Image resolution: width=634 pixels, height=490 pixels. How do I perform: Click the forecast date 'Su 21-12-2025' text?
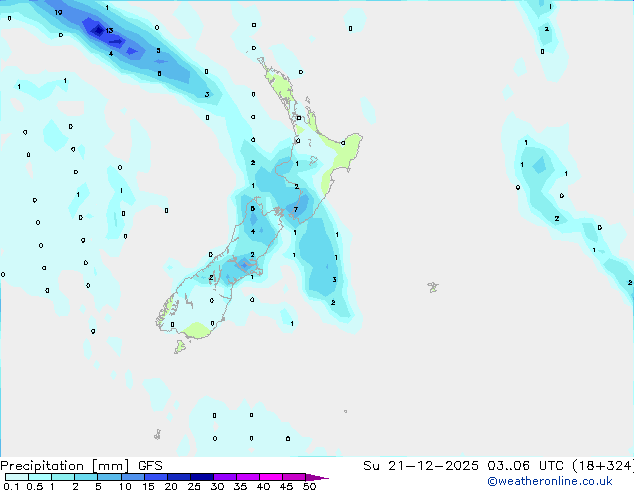click(421, 466)
